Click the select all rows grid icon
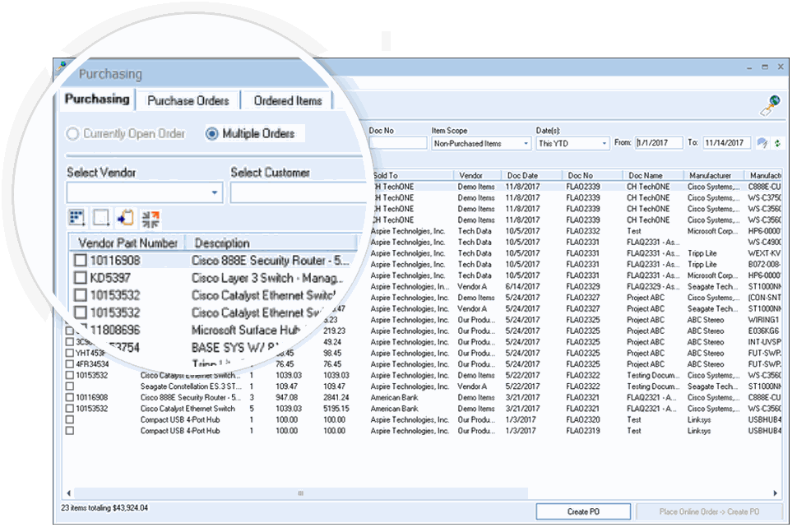The height and width of the screenshot is (532, 797). [76, 218]
